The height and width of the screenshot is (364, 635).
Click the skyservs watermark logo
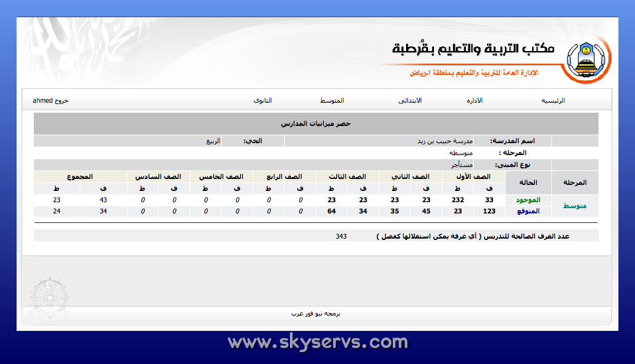pos(49,296)
